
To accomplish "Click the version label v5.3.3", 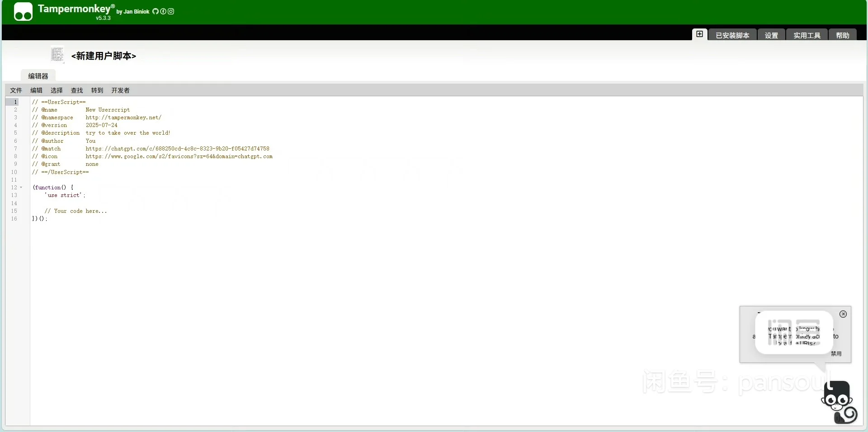I will (103, 18).
